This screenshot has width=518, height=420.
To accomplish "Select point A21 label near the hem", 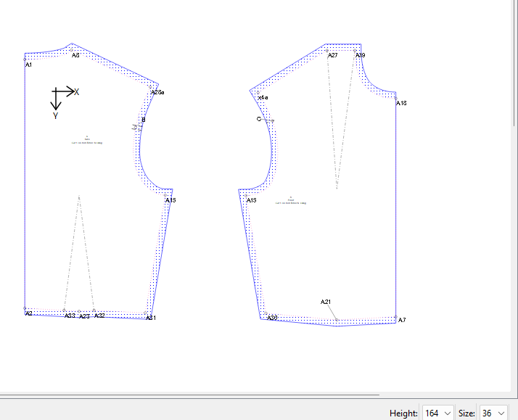I will point(326,302).
